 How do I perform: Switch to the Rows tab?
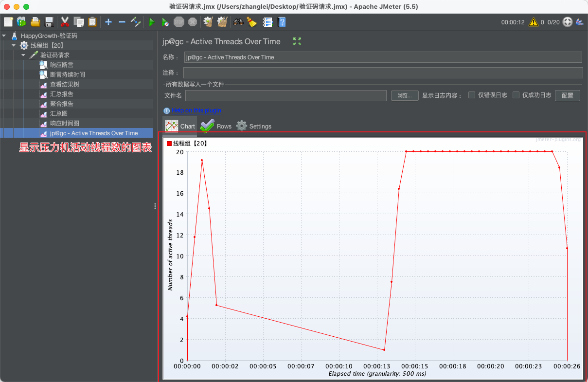pyautogui.click(x=216, y=126)
